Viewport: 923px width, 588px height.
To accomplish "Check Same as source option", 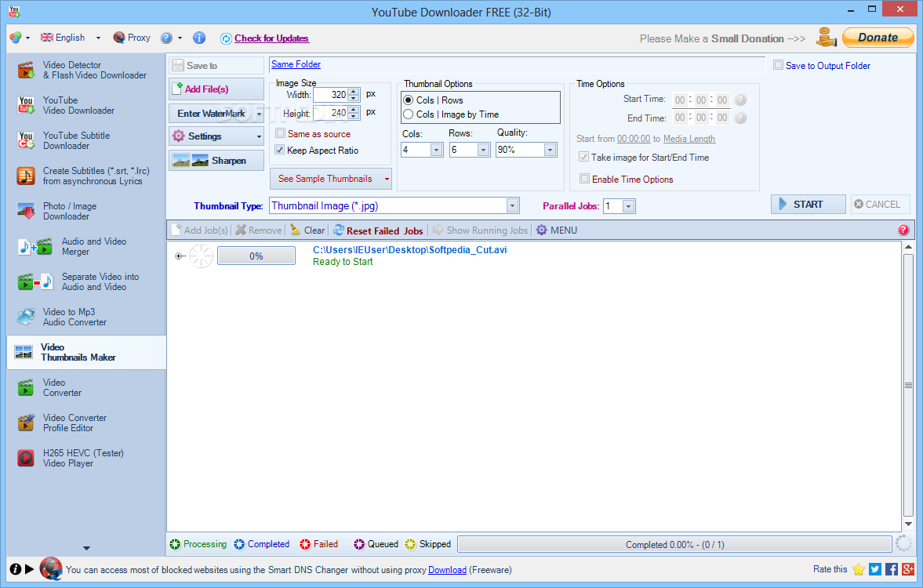I will click(281, 133).
